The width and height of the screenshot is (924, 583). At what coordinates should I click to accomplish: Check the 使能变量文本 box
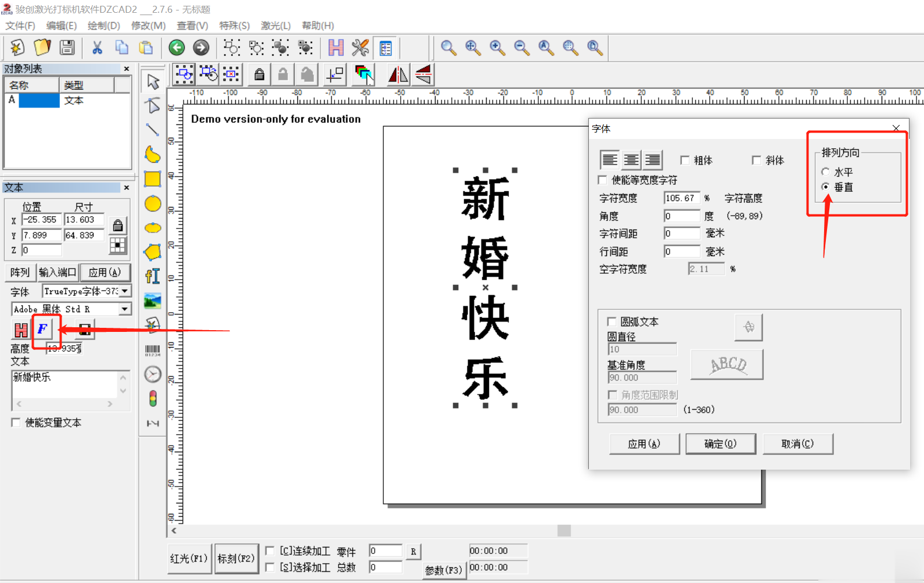pyautogui.click(x=16, y=423)
